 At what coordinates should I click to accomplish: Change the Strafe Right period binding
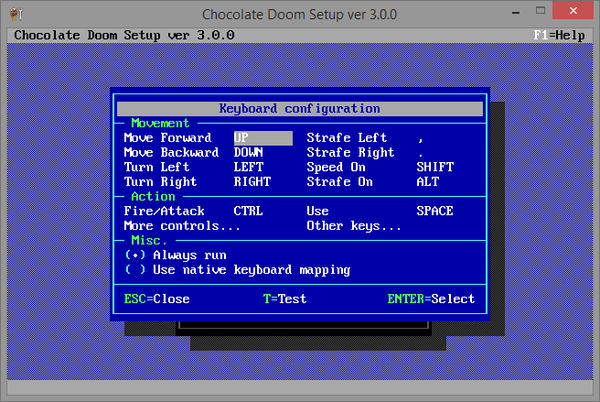click(x=421, y=153)
